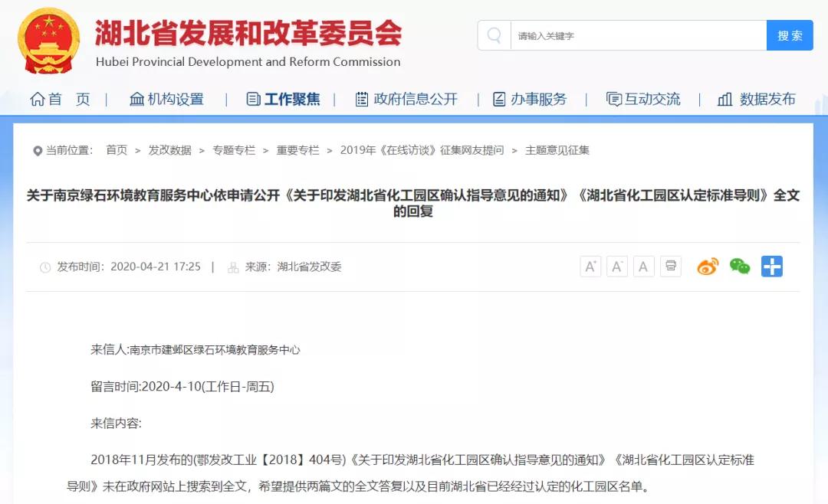Open 数据发布 navigation item
Viewport: 828px width, 504px height.
(757, 99)
